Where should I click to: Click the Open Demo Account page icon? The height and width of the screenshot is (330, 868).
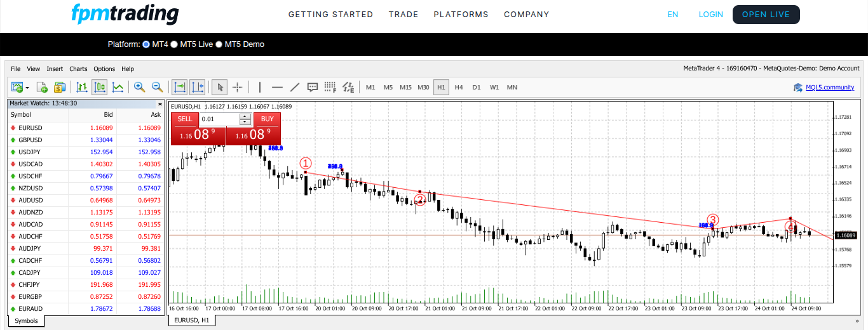pos(42,87)
